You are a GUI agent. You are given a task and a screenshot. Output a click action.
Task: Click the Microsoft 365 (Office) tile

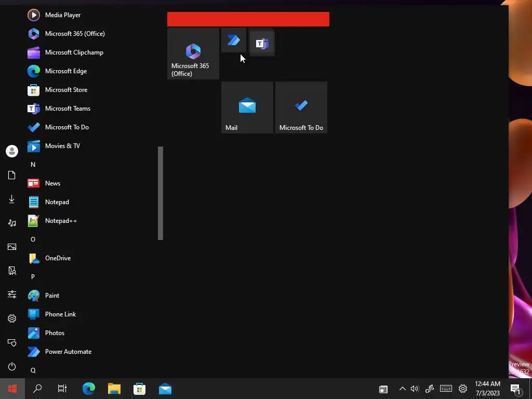[x=193, y=54]
